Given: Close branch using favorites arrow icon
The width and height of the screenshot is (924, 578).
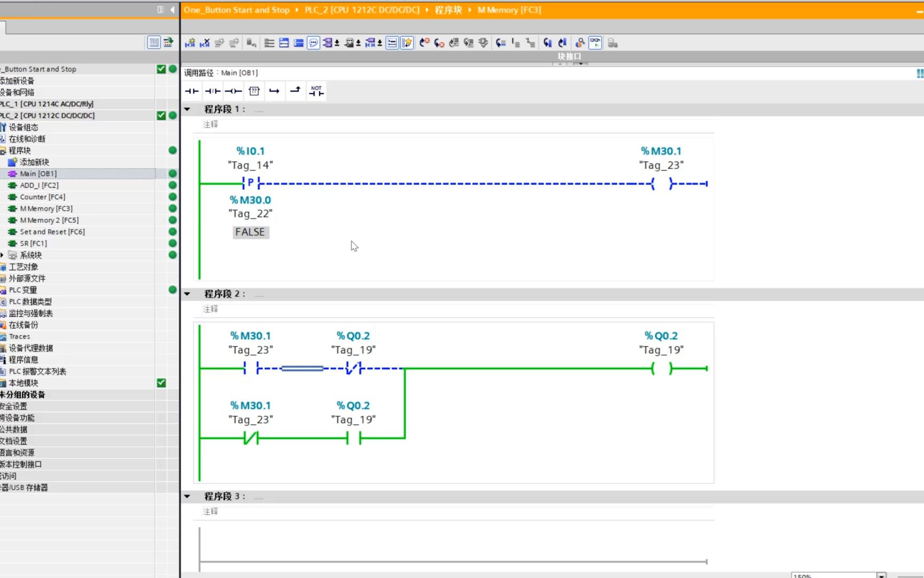Looking at the screenshot, I should (295, 91).
